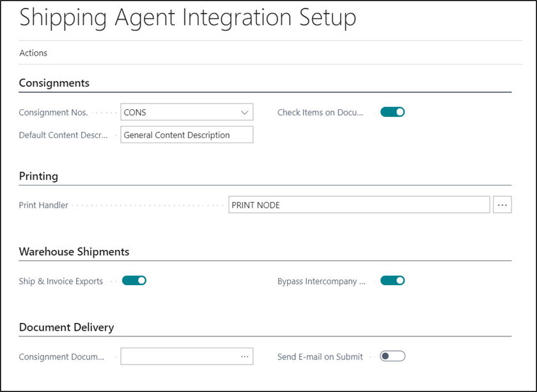Open the Print Handler ellipsis lookup button
The width and height of the screenshot is (537, 392).
tap(502, 205)
